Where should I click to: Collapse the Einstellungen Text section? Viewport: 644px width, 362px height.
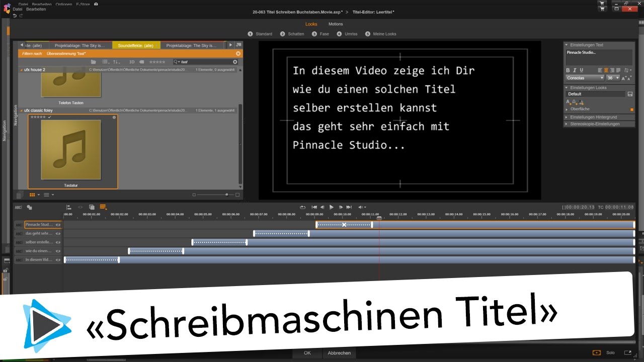pos(567,45)
